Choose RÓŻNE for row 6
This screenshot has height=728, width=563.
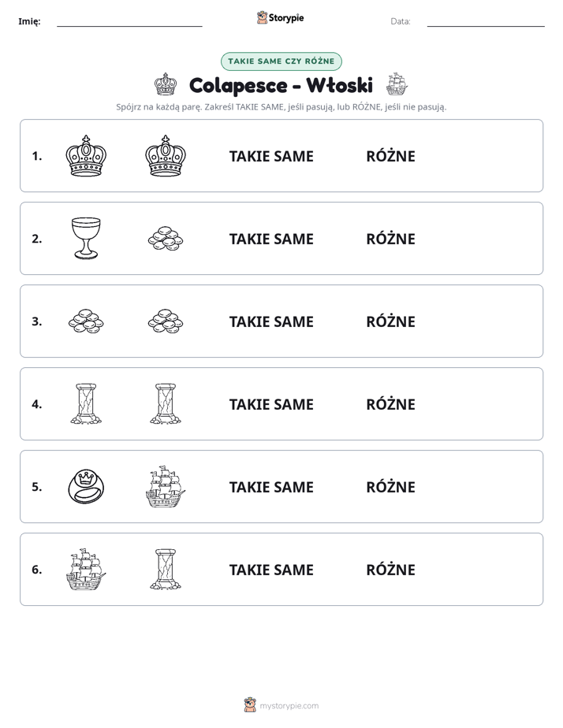click(x=390, y=569)
